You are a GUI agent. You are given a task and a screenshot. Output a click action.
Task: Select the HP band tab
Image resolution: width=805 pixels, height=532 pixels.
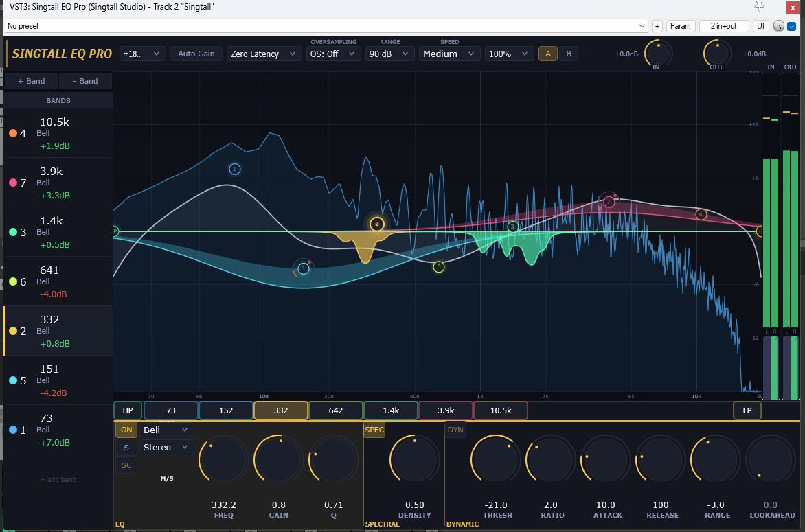coord(128,410)
